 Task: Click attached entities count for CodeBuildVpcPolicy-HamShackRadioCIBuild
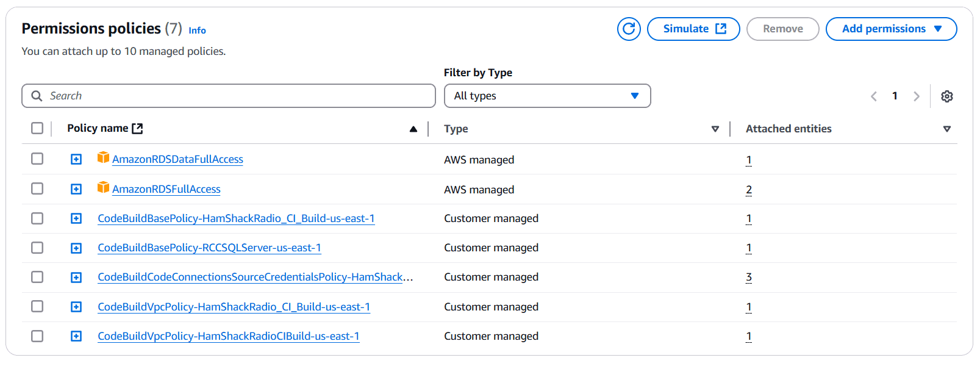[749, 336]
